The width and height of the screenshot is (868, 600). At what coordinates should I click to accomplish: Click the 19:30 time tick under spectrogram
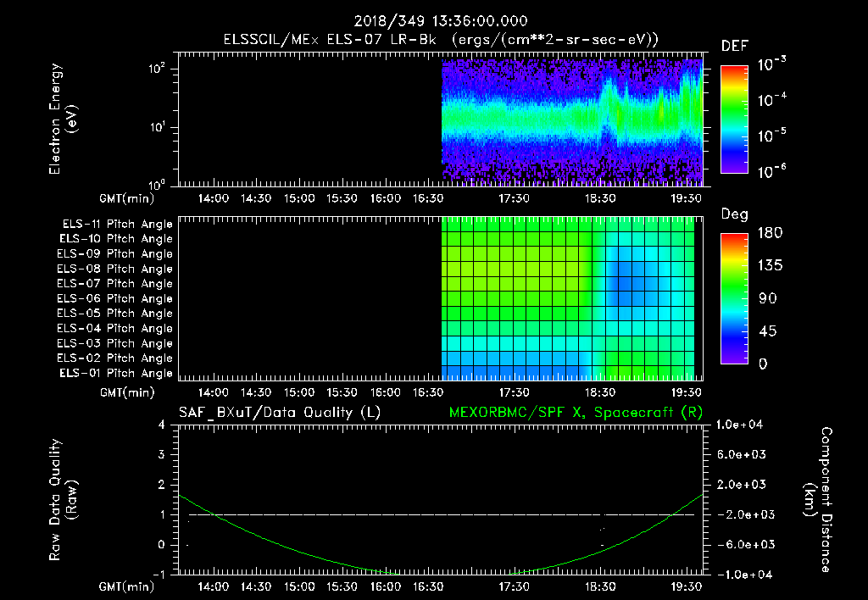tap(687, 198)
